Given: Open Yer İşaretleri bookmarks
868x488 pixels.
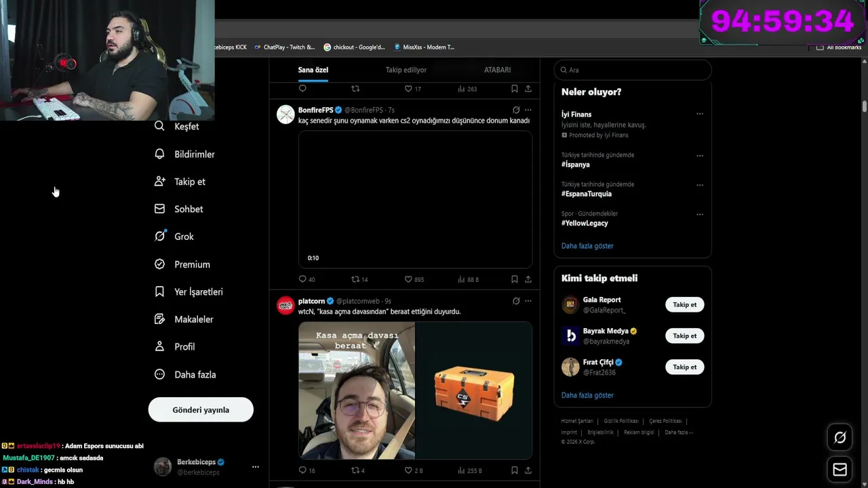Looking at the screenshot, I should [x=189, y=291].
